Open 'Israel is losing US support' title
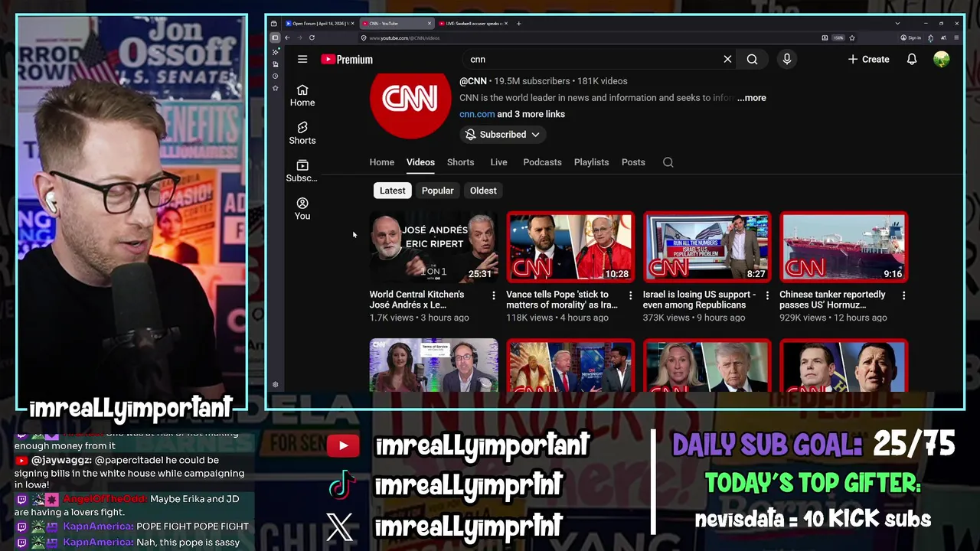 tap(699, 299)
